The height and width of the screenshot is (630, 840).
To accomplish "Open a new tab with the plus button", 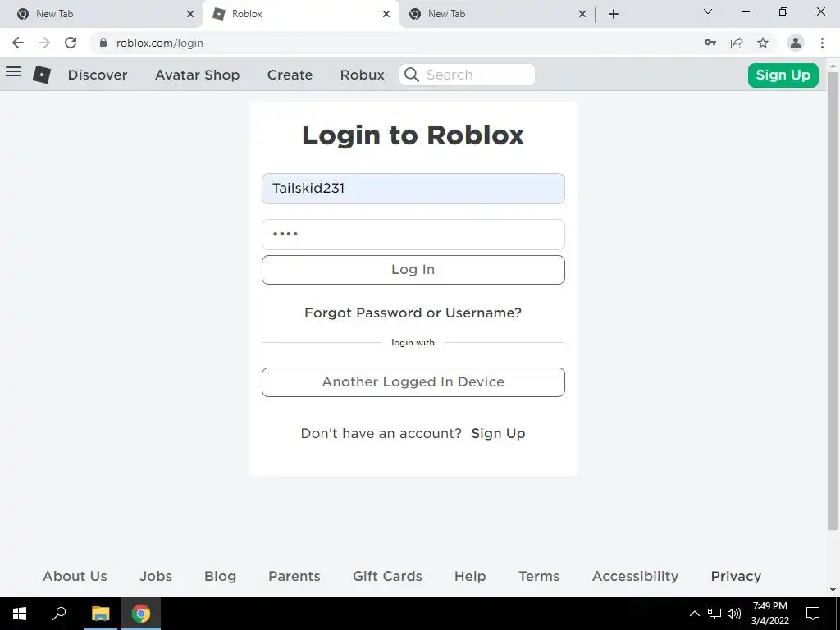I will click(614, 14).
